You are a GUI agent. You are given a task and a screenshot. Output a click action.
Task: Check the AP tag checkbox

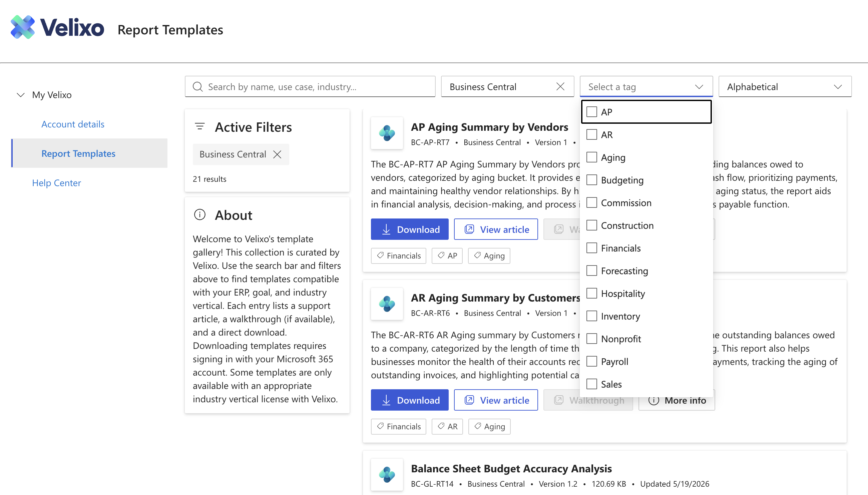[591, 112]
